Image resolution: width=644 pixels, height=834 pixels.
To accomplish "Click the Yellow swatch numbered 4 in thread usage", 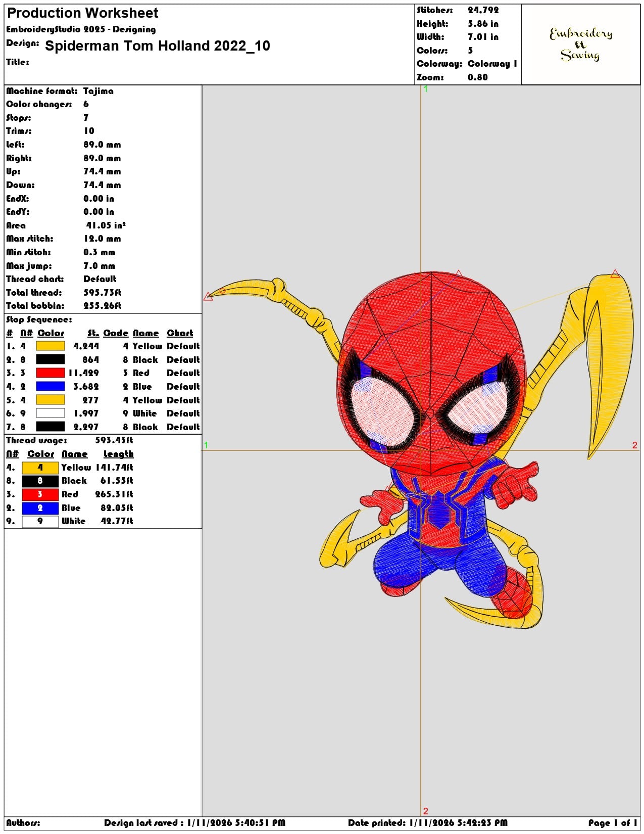I will [40, 468].
